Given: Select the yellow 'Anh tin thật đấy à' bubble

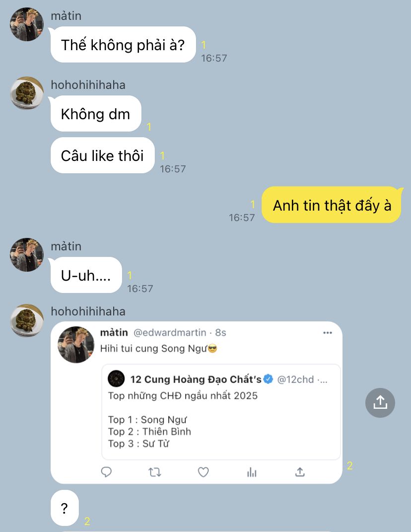Looking at the screenshot, I should (x=331, y=205).
